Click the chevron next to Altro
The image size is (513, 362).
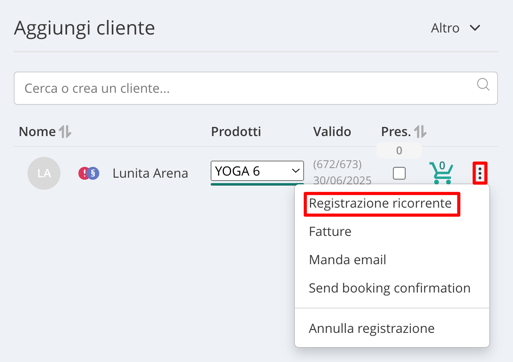tap(475, 28)
